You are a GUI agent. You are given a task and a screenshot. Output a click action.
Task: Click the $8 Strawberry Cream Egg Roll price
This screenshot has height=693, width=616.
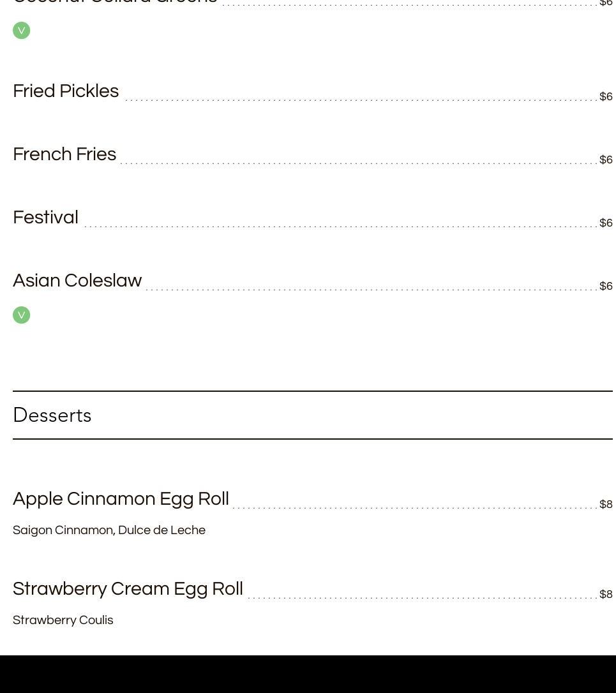click(x=606, y=595)
